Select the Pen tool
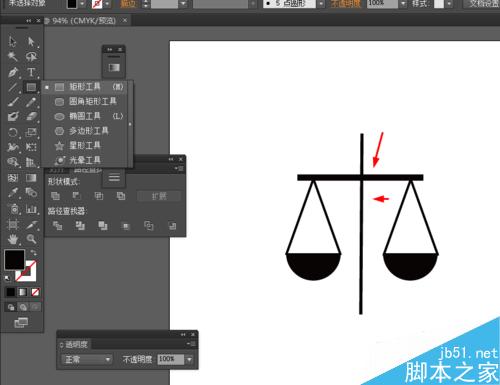 13,72
